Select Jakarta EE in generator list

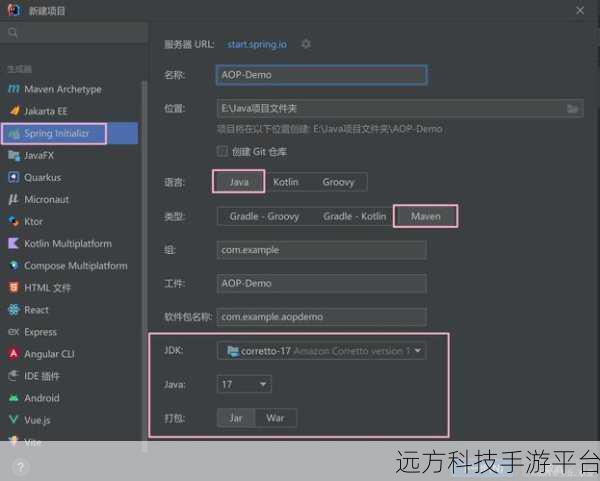pos(46,111)
